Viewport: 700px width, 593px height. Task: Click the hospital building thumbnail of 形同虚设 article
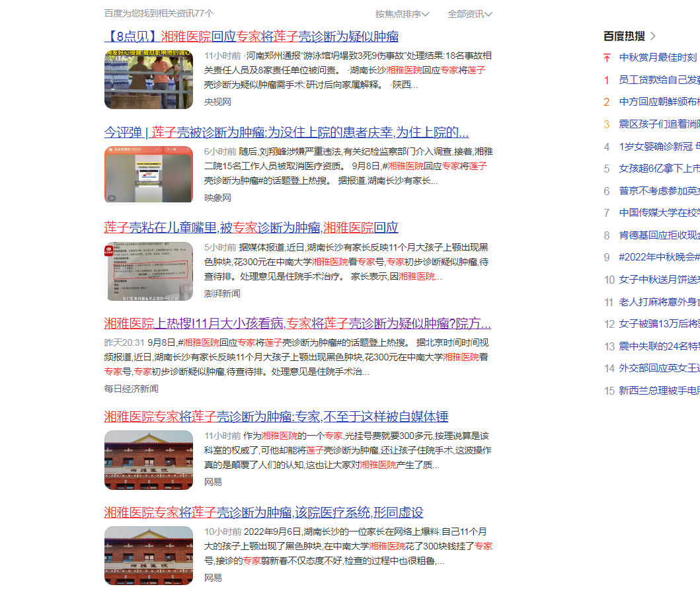149,555
